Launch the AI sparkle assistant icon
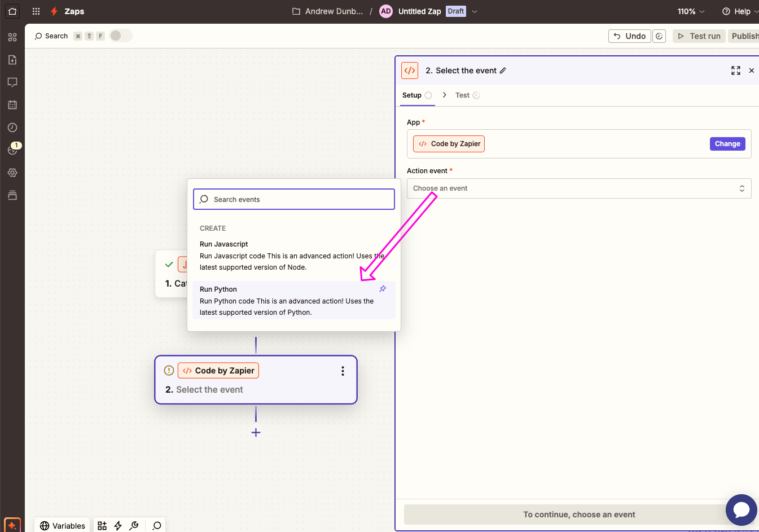This screenshot has height=532, width=759. coord(12,525)
